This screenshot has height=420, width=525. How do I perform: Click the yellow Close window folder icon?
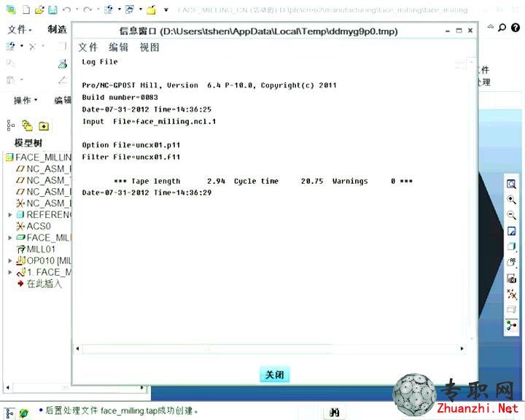[151, 10]
